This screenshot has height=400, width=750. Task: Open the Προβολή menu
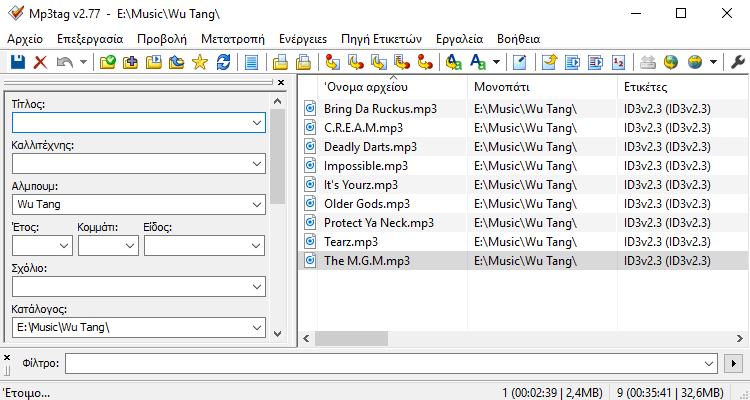[162, 39]
